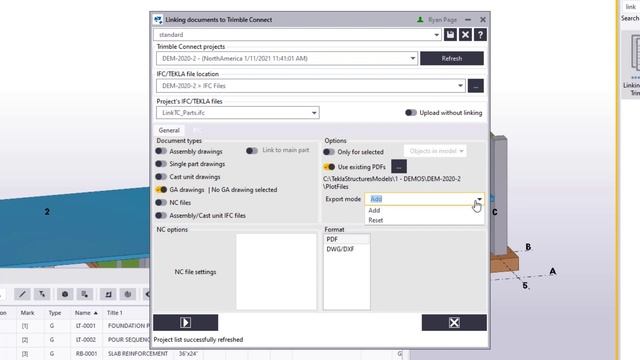Click the cancel X button at bottom right
This screenshot has height=360, width=640.
[x=454, y=322]
